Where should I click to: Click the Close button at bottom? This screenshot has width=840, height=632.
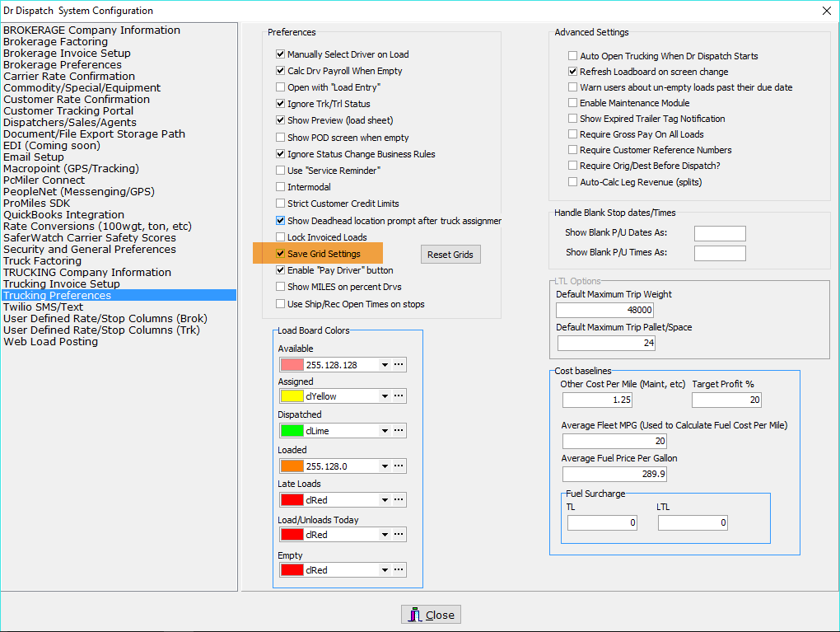431,615
